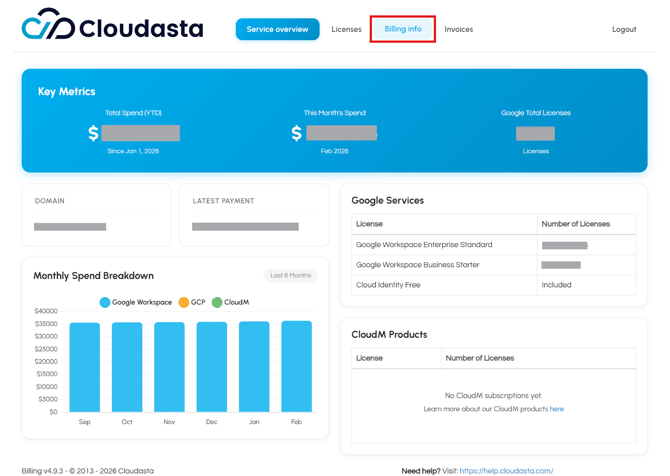Toggle the GCP orange legend circle
Screen dimensions: 670x476
(184, 302)
